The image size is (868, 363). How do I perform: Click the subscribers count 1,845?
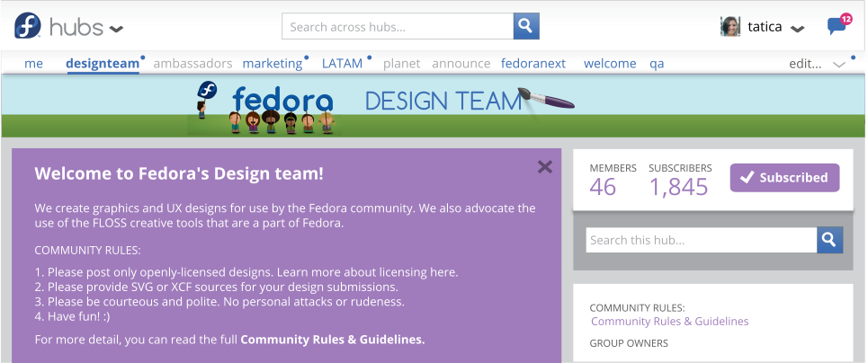point(678,187)
